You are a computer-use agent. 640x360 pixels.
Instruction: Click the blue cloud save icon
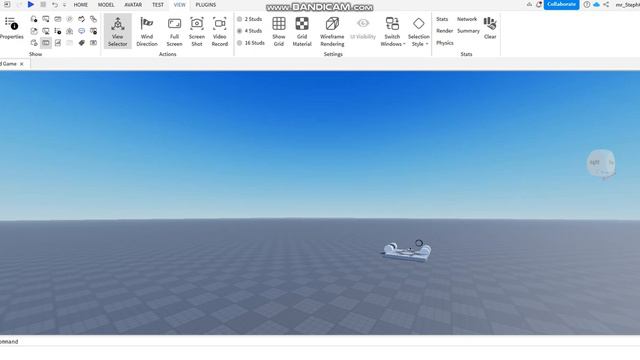point(596,4)
